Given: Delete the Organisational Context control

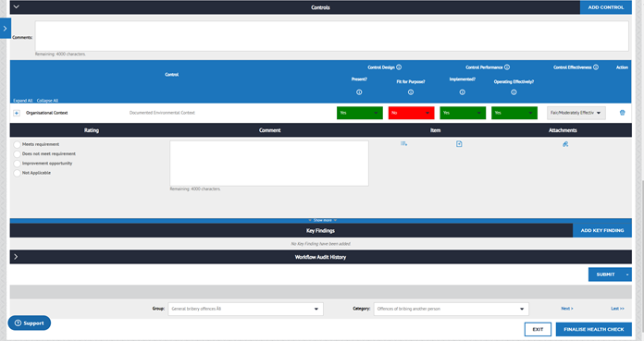Looking at the screenshot, I should click(x=622, y=113).
